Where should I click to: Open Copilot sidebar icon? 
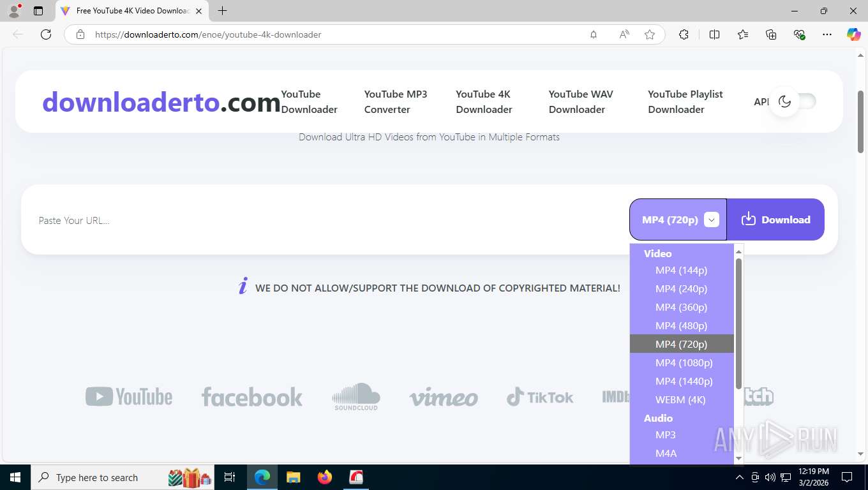854,34
